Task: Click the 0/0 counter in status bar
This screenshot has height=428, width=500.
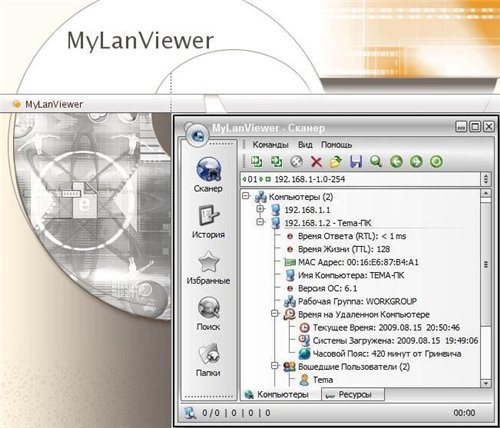Action: [211, 413]
